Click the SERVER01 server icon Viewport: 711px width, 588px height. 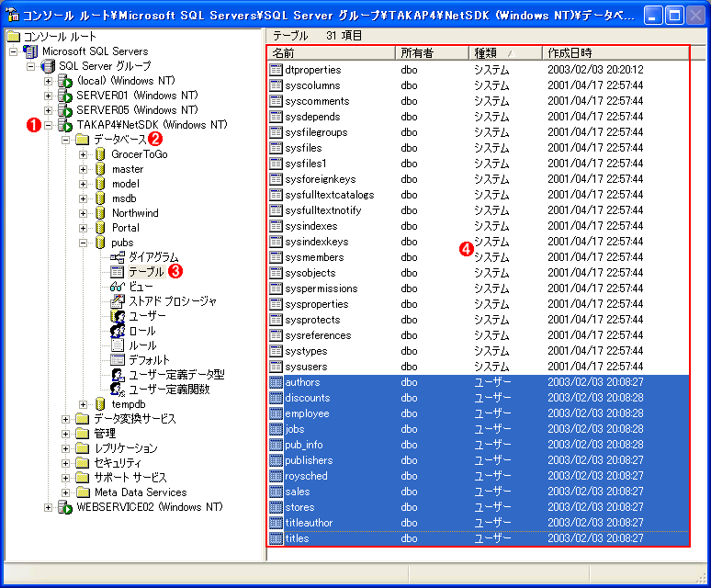point(65,96)
